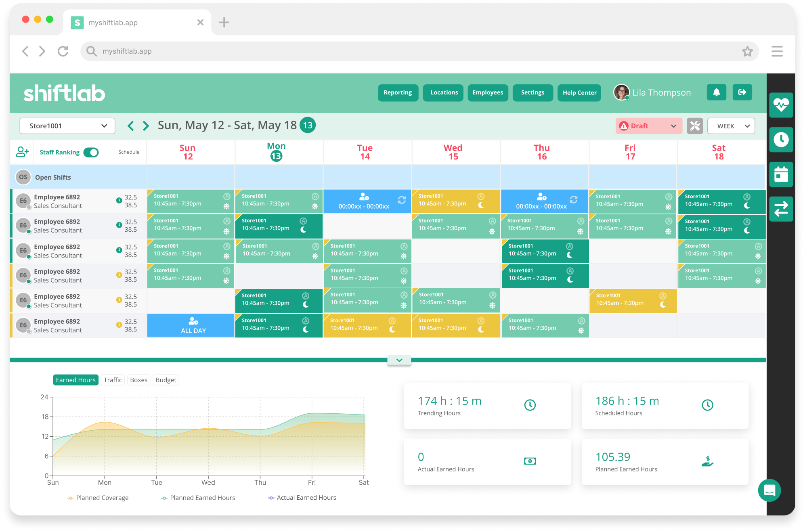Open the tools wrench icon

coord(695,126)
